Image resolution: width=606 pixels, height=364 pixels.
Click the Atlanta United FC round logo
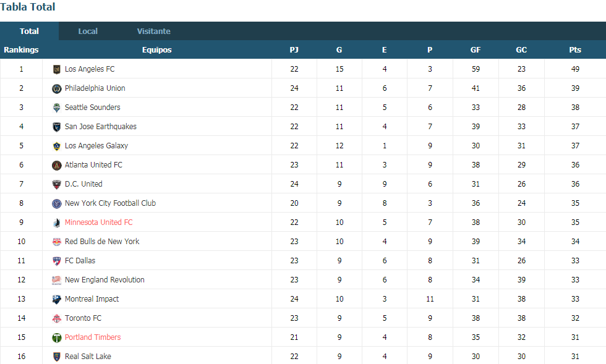56,166
